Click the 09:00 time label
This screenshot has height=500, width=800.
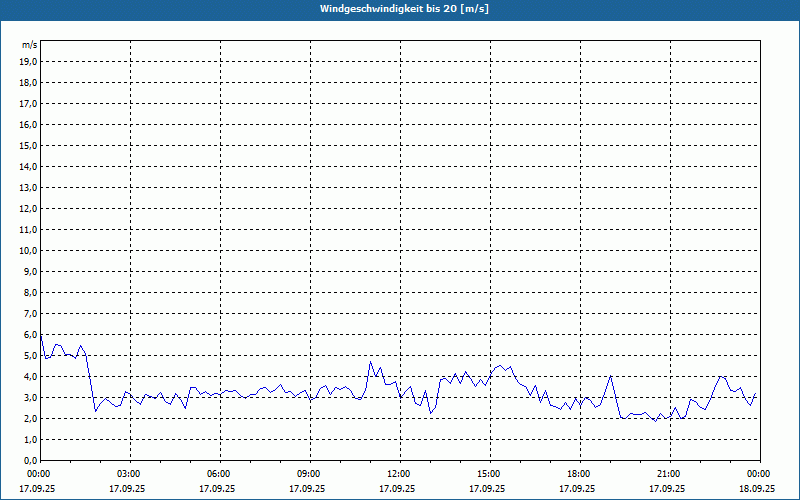point(309,474)
